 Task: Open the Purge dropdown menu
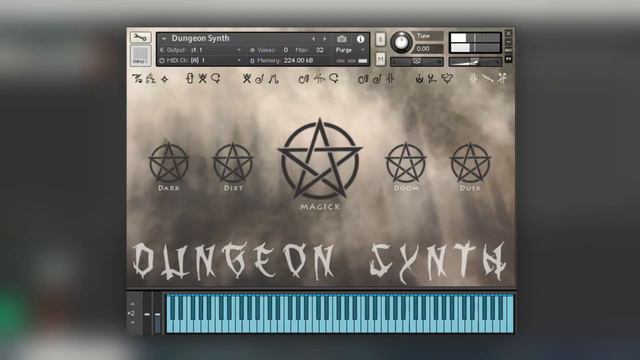350,50
